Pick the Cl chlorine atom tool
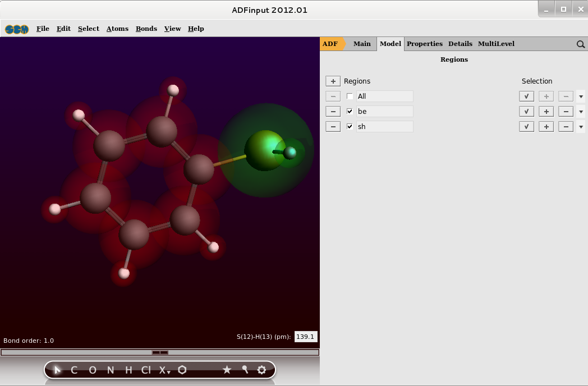The width and height of the screenshot is (588, 386). (x=146, y=370)
